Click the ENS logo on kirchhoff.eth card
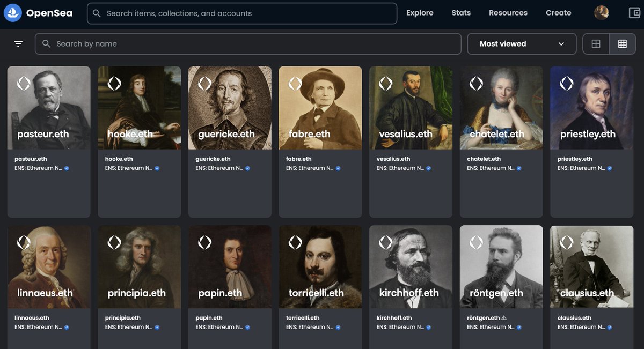The height and width of the screenshot is (349, 644). (386, 242)
